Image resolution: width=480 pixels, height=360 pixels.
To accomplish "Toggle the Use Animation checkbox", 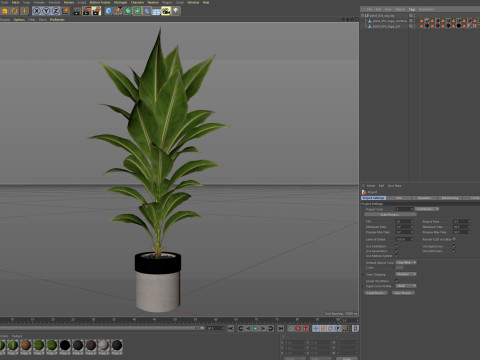I will (397, 246).
